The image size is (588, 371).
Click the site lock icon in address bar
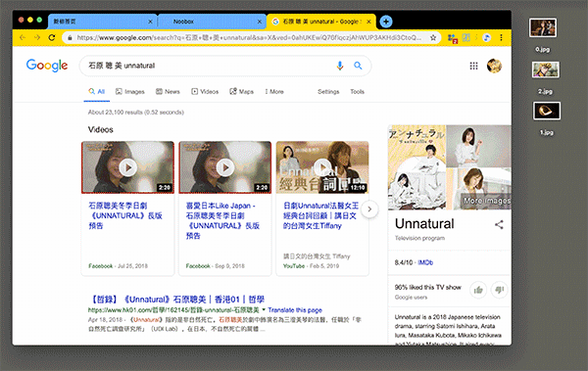click(x=70, y=37)
